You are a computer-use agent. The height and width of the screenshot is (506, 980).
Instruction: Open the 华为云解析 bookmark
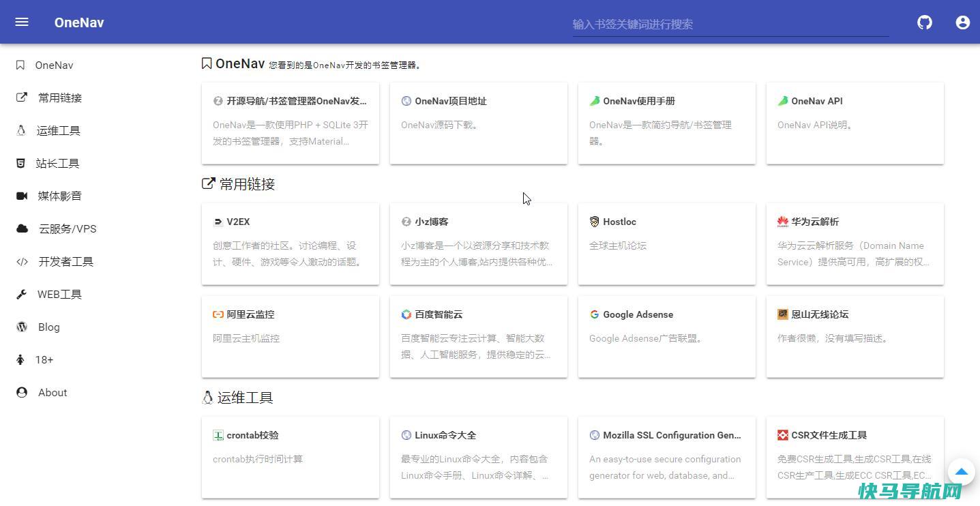pyautogui.click(x=855, y=244)
